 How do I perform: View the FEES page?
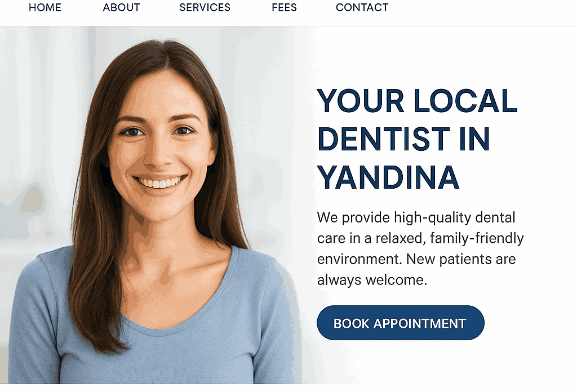coord(284,7)
